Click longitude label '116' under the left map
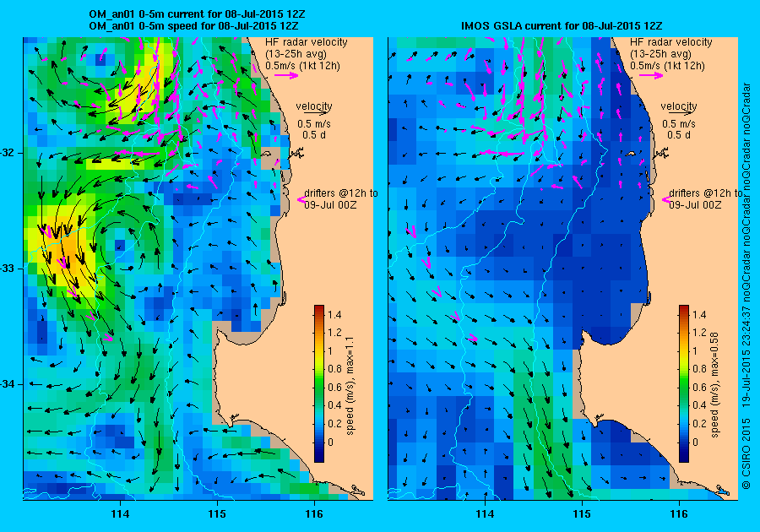 (x=314, y=514)
